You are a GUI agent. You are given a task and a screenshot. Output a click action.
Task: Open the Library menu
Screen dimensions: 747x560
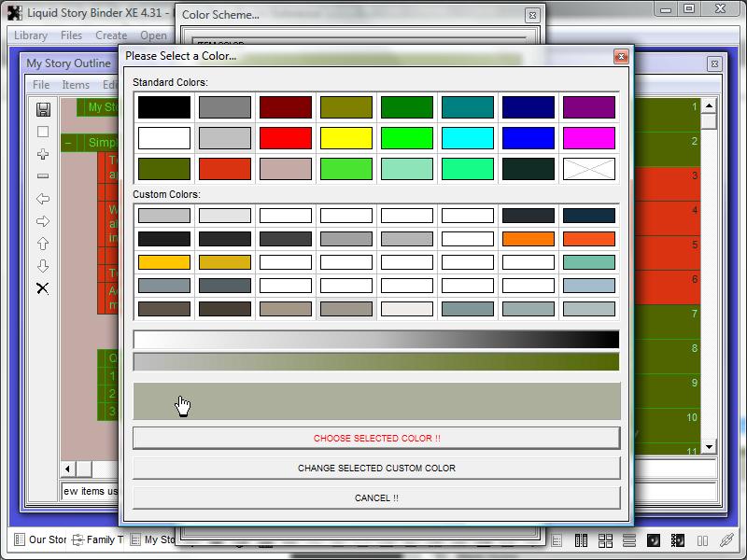point(31,35)
